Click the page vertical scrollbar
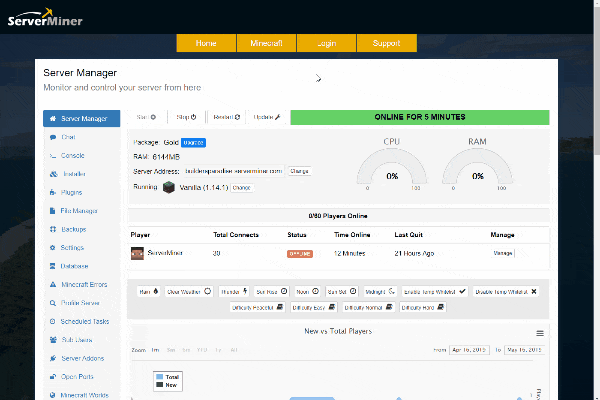Viewport: 600px width, 400px height. (597, 80)
